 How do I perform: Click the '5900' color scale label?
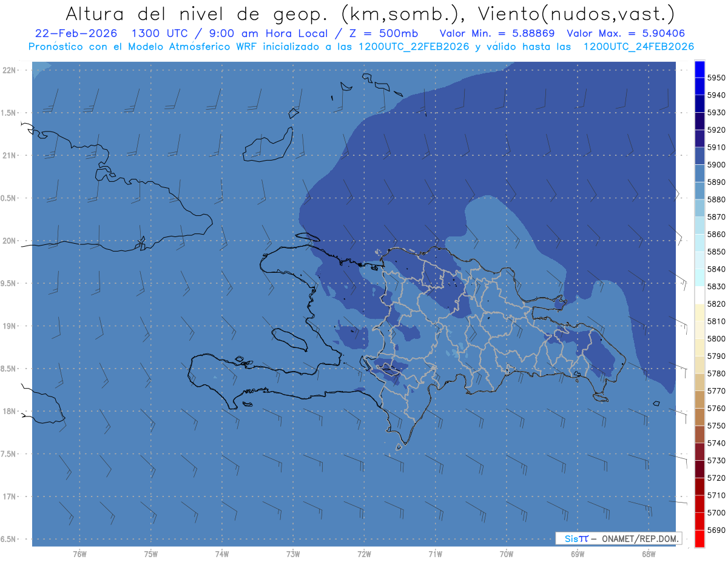716,164
